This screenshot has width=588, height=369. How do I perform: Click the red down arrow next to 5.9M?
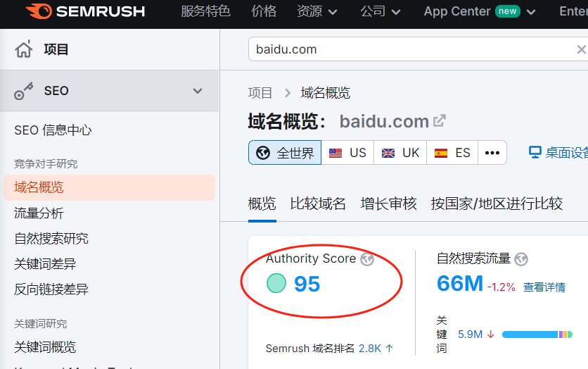click(490, 334)
